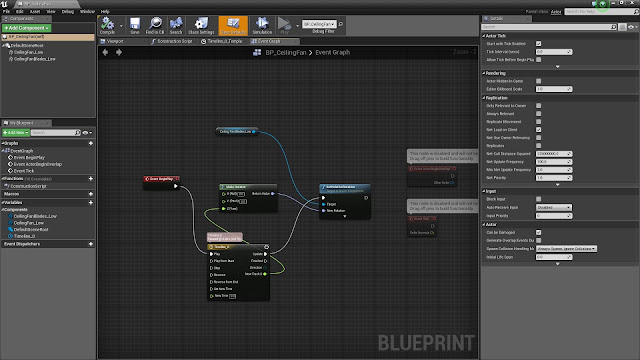Click the Compile toolbar icon
640x360 pixels.
coord(107,25)
